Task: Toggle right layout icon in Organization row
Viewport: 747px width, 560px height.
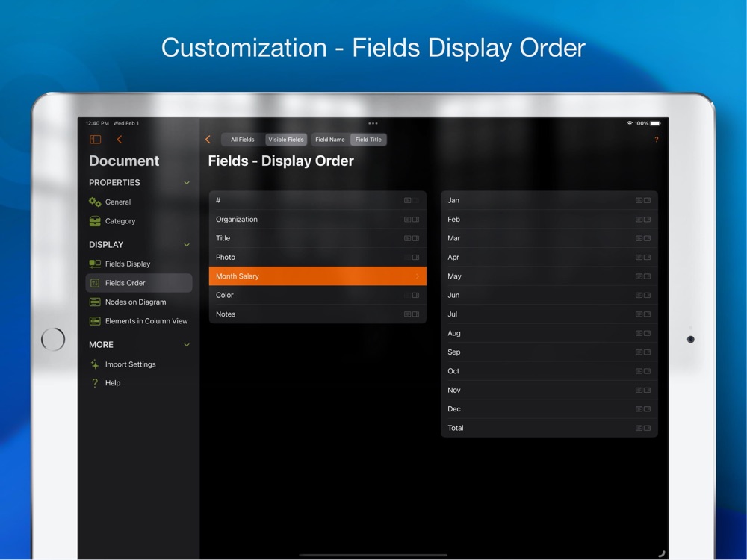Action: (x=415, y=220)
